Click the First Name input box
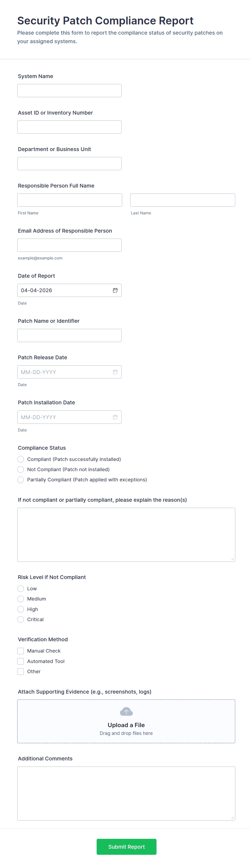Image resolution: width=250 pixels, height=868 pixels. point(70,200)
